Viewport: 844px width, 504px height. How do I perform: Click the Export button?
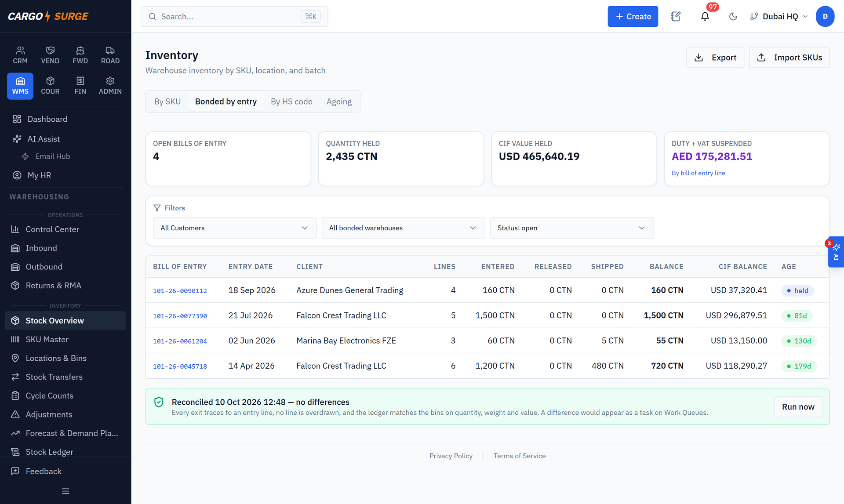coord(715,58)
